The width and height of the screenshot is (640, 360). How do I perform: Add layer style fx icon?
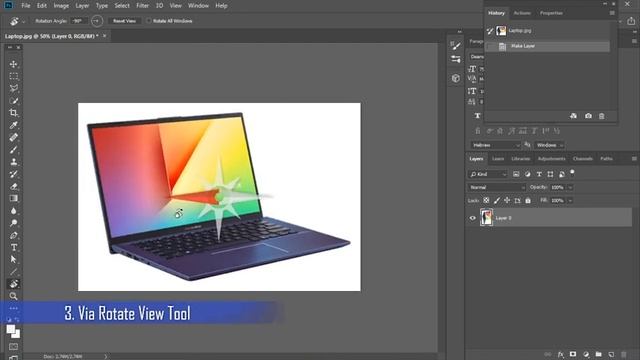point(561,354)
